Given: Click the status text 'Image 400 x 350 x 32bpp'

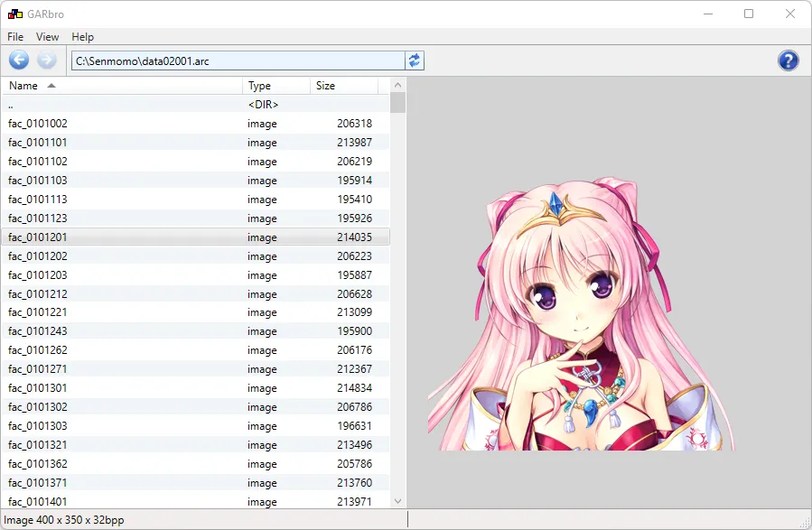Looking at the screenshot, I should [64, 520].
